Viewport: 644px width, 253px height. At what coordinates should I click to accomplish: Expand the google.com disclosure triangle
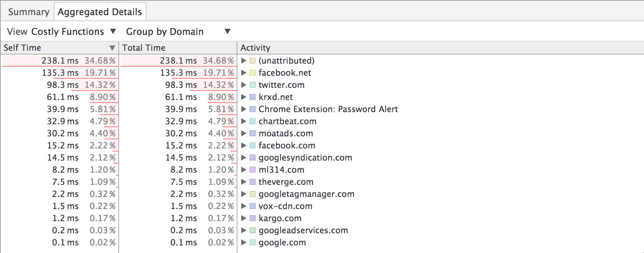click(244, 242)
